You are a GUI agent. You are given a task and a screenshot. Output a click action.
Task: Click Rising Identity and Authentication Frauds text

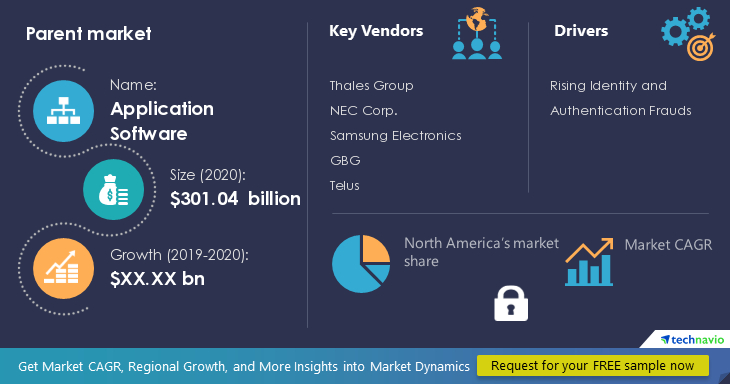(621, 98)
